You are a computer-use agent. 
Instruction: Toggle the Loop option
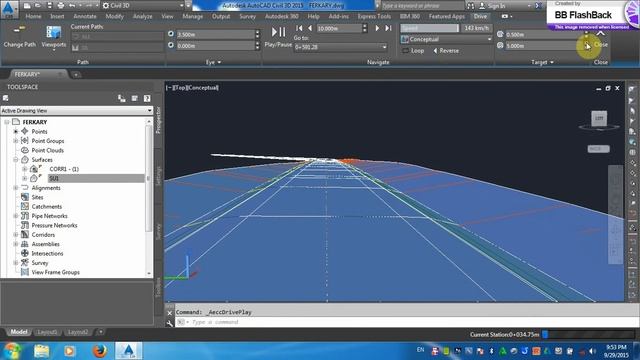point(413,51)
